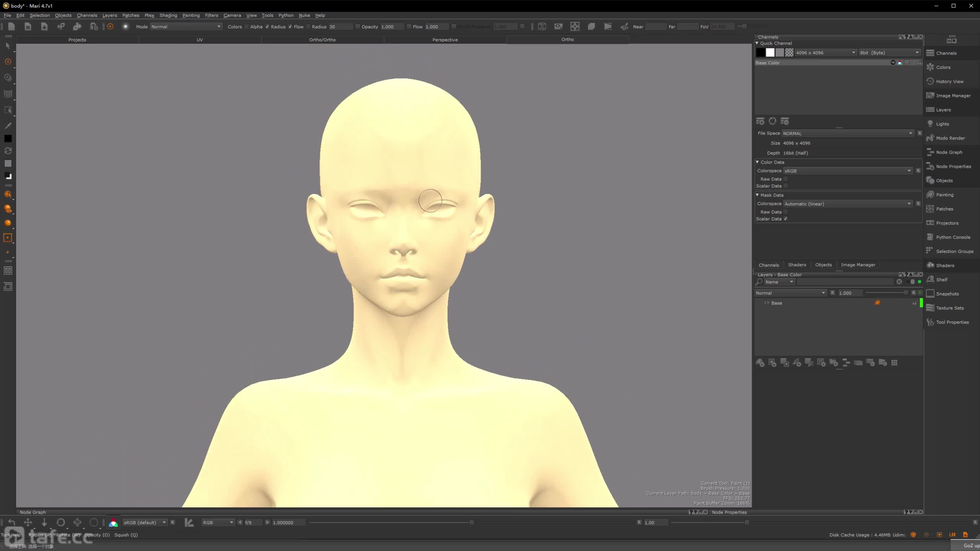Switch to the Shaders tab below Channels panel

coord(797,265)
